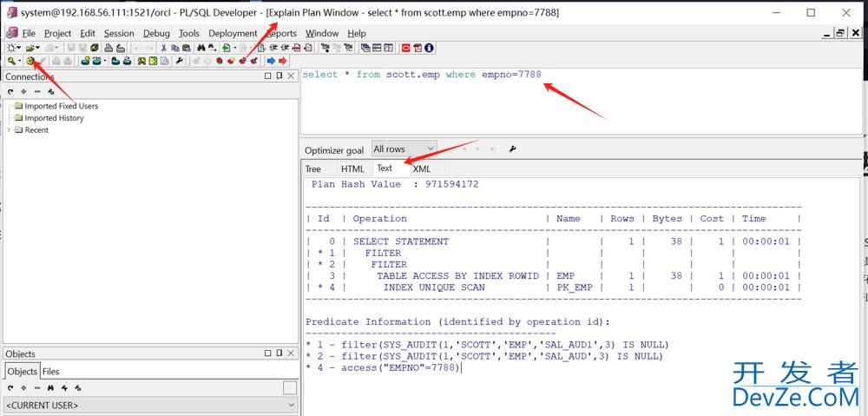Click the red Oracle icon in toolbar

tap(406, 48)
